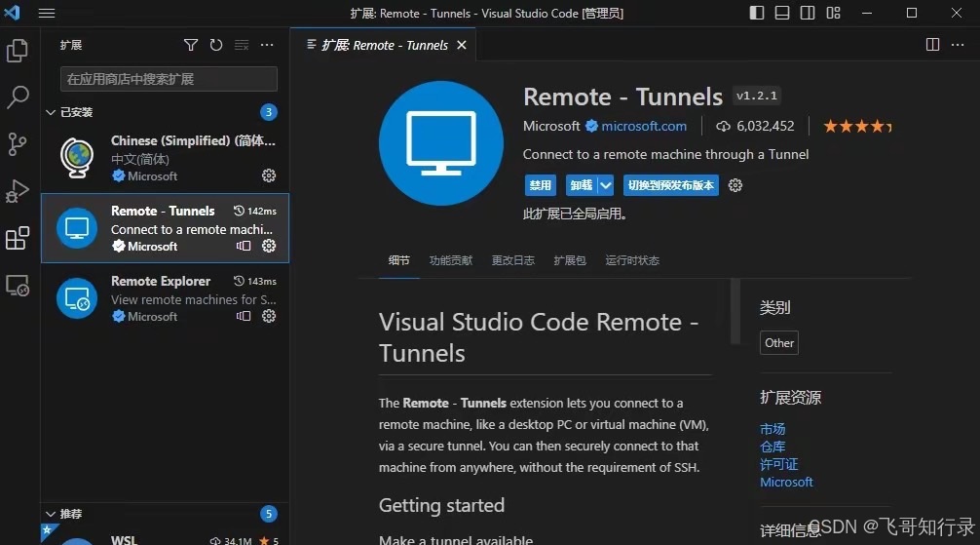Open the 许可证 license resource link
Viewport: 980px width, 545px height.
click(x=778, y=464)
